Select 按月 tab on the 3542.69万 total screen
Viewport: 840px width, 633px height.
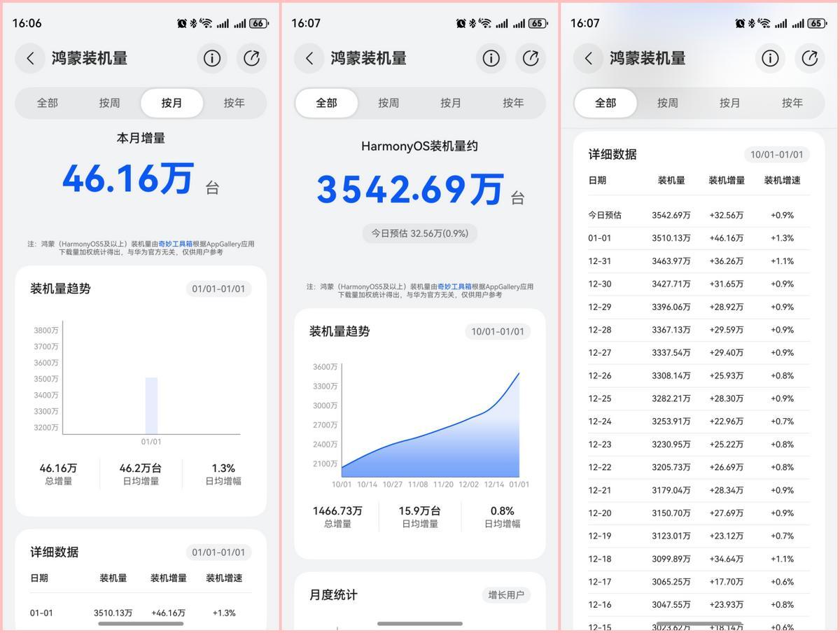coord(451,103)
